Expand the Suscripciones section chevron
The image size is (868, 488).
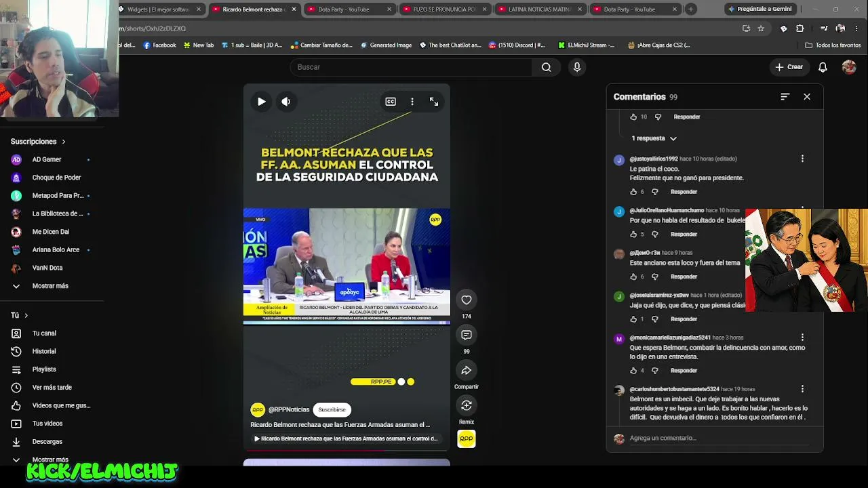64,142
